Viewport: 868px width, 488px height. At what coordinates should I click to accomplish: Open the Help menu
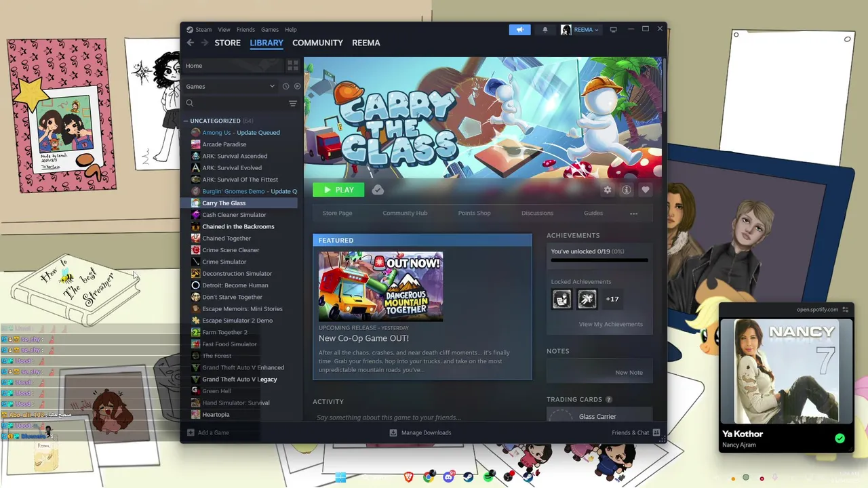[x=291, y=30]
